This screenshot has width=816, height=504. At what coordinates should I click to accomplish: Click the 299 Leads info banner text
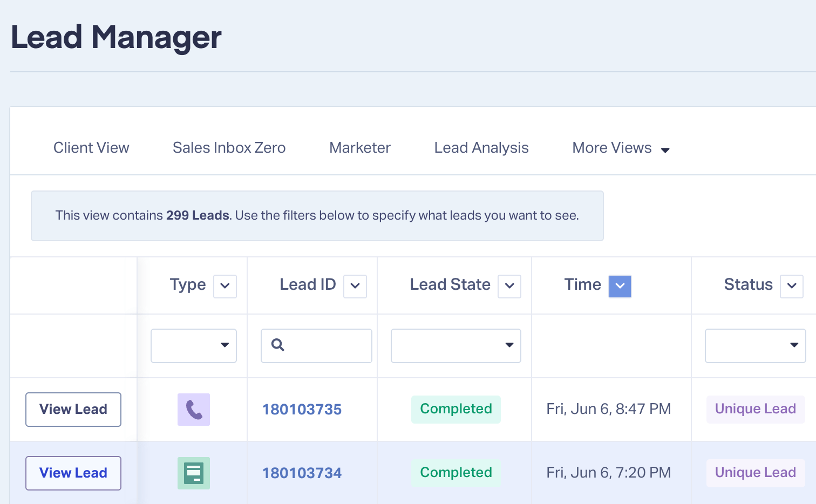tap(317, 216)
